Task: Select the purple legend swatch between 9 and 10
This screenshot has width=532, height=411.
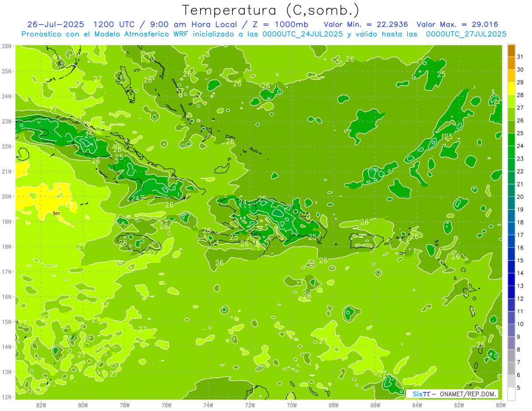Action: pyautogui.click(x=511, y=330)
